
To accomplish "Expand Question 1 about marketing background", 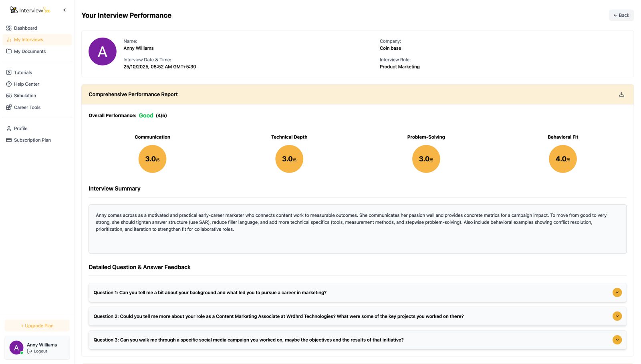I will tap(617, 293).
